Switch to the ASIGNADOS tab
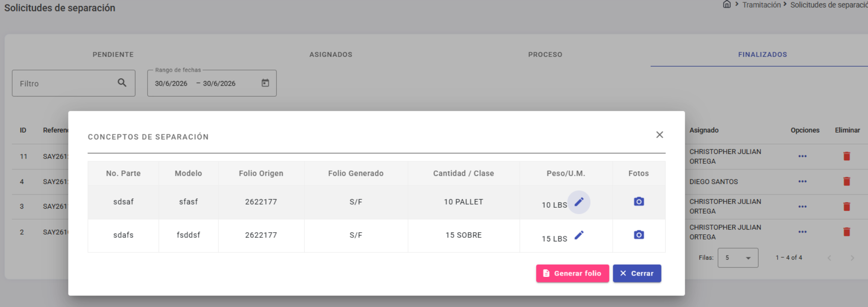 (331, 55)
